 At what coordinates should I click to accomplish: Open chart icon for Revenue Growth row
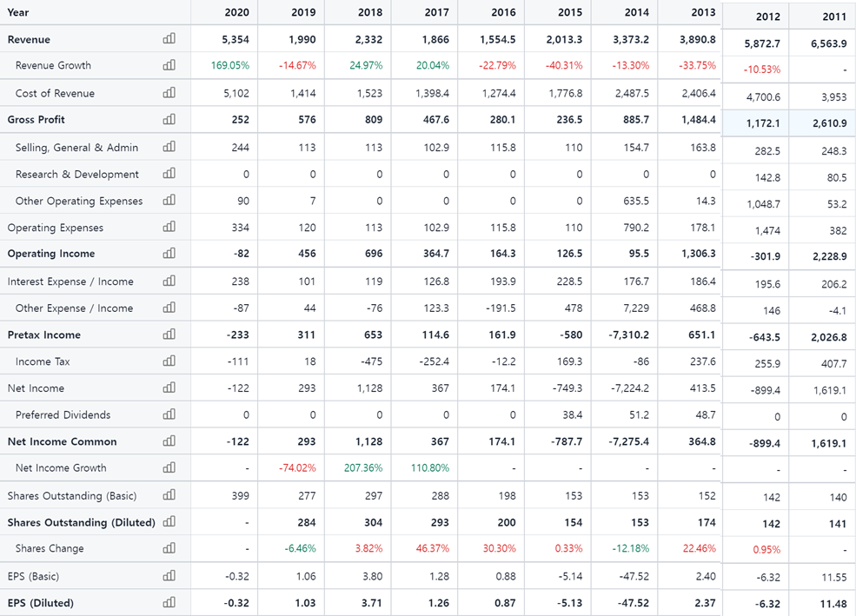(x=169, y=64)
